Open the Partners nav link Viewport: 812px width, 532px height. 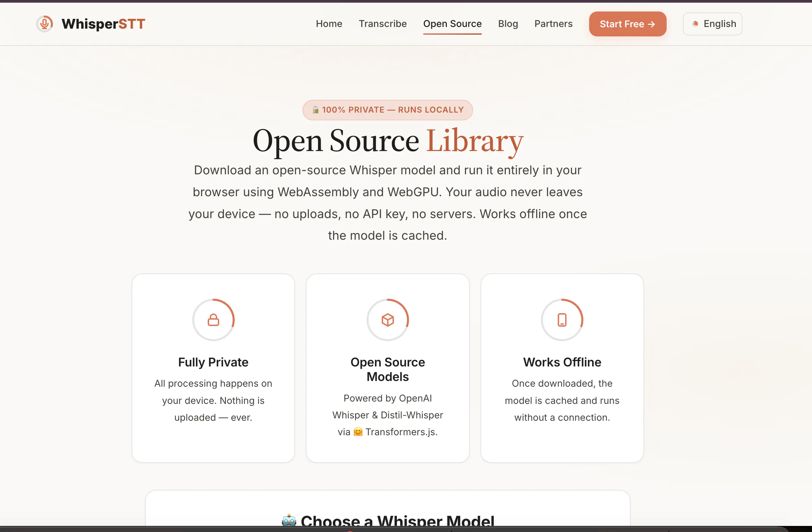(x=553, y=24)
